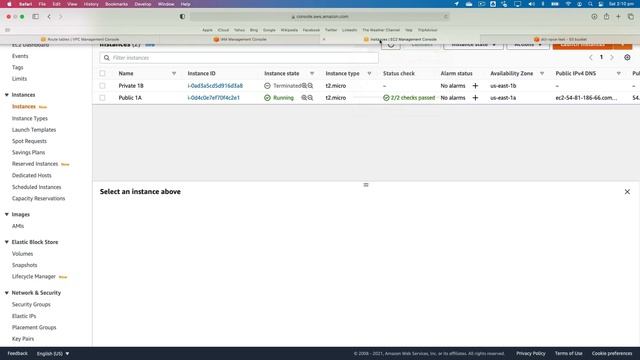Open Spot Requests in the sidebar

point(29,141)
